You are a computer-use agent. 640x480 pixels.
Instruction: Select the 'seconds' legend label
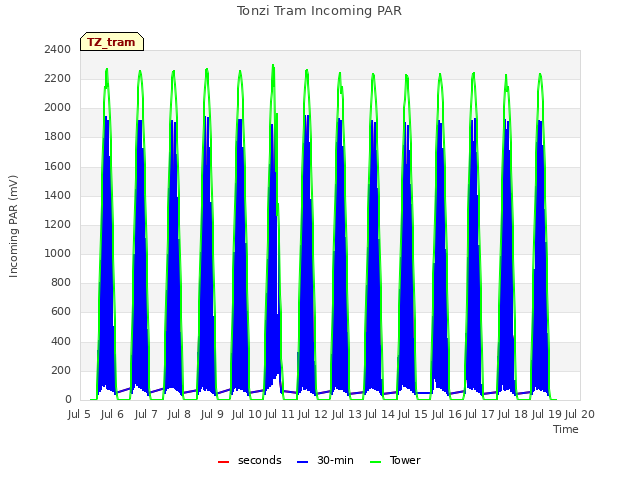click(x=260, y=460)
